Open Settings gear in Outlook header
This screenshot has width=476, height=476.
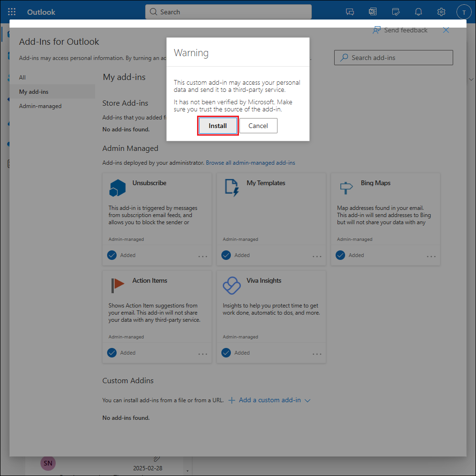[441, 12]
